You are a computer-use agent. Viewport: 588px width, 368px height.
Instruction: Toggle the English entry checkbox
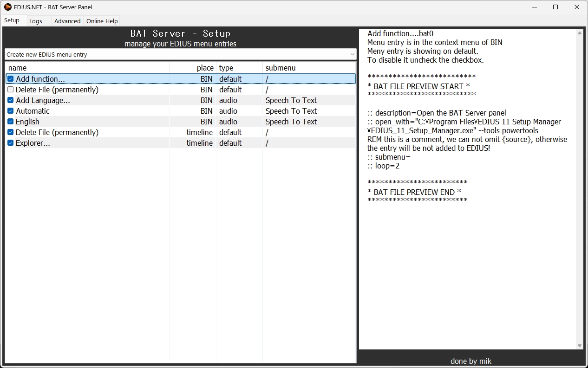11,122
